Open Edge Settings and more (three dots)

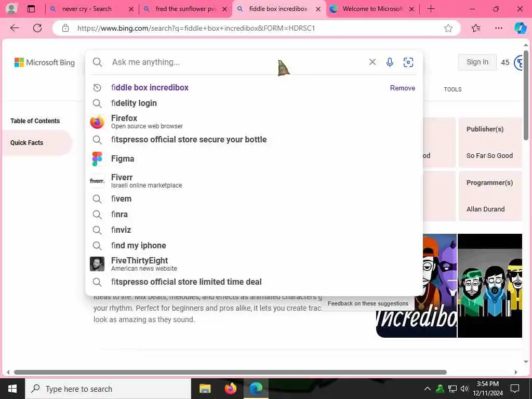pos(498,28)
